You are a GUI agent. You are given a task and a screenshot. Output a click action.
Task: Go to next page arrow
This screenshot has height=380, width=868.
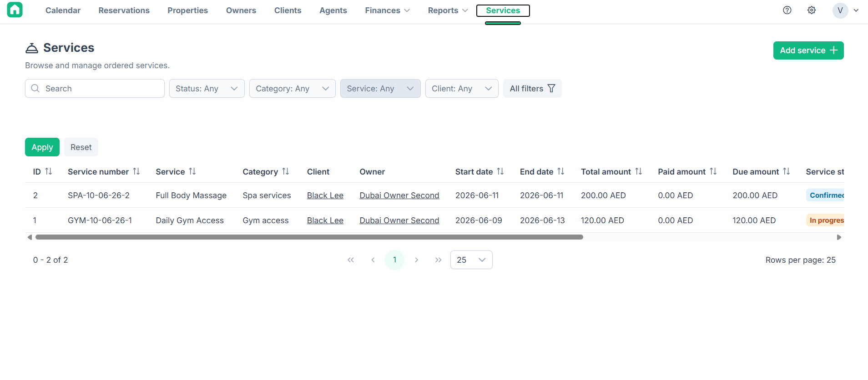click(416, 260)
